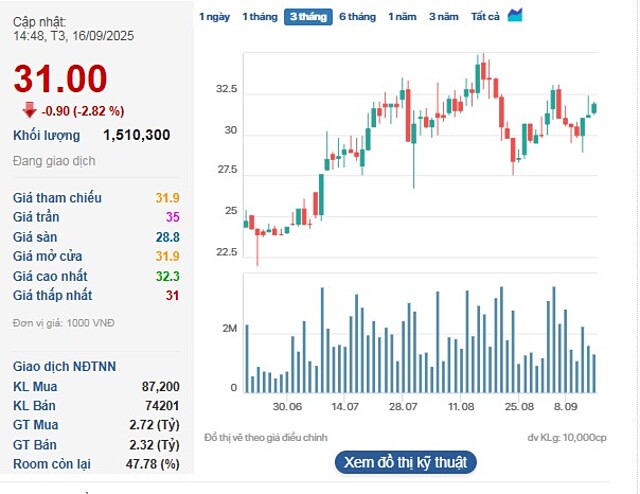Click the red down arrow price indicator

click(29, 110)
